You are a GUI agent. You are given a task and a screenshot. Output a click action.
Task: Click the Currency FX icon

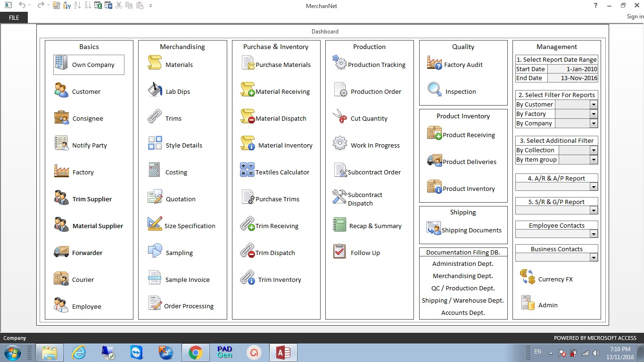coord(528,277)
